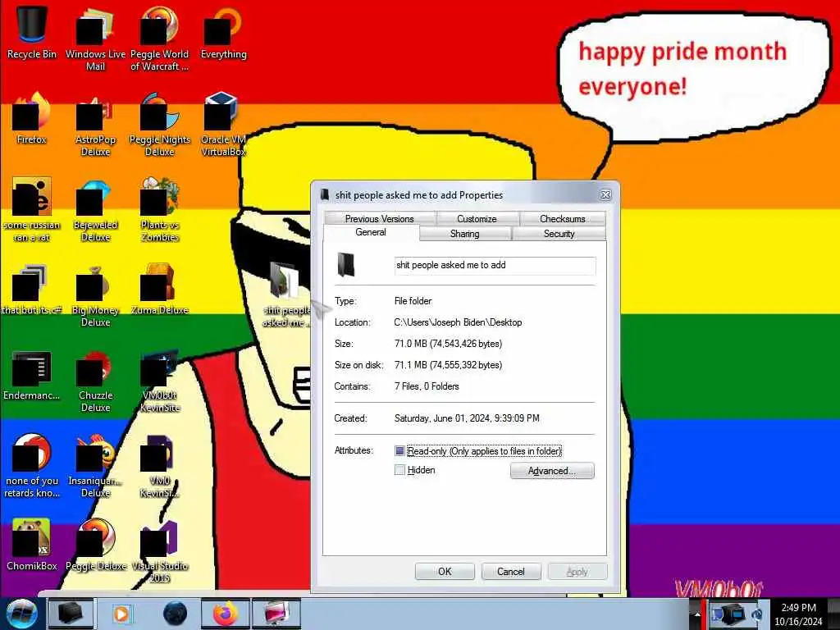840x630 pixels.
Task: Open Chuzzle Deluxe desktop icon
Action: pos(95,381)
